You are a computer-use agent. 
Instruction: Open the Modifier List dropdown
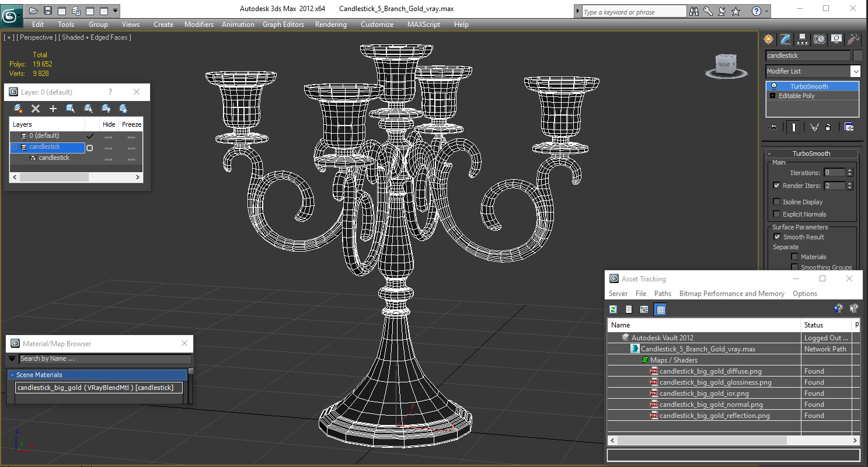click(x=855, y=71)
